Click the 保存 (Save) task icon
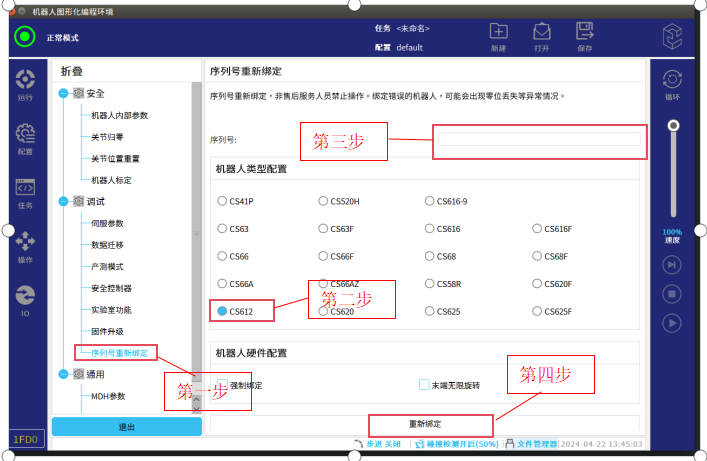 585,37
